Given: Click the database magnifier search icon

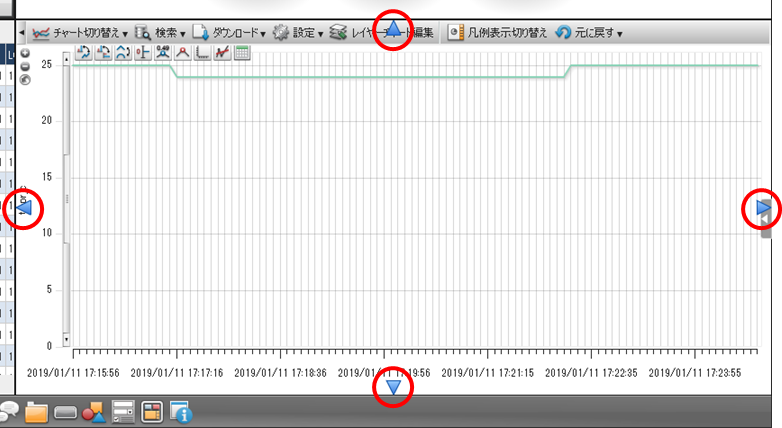Looking at the screenshot, I should pyautogui.click(x=143, y=33).
